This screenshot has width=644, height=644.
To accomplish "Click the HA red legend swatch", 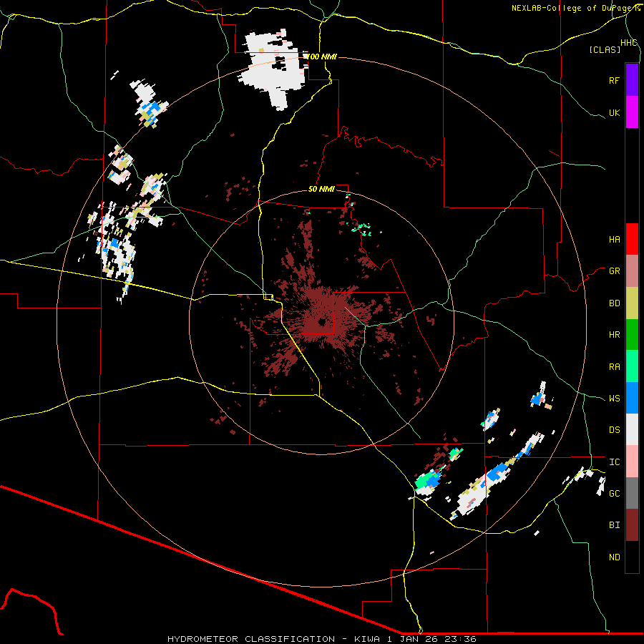I will [632, 239].
